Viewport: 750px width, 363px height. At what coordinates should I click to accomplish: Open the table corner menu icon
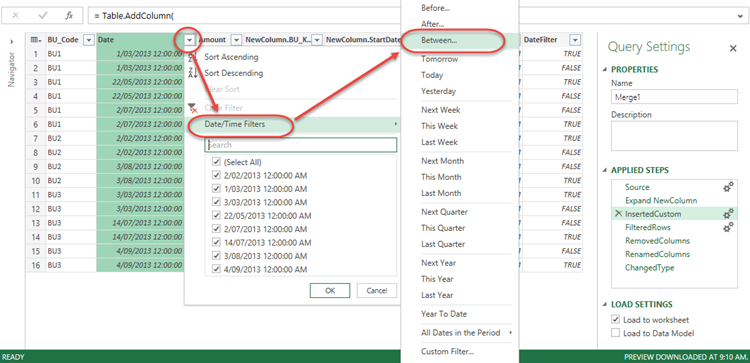pos(36,40)
